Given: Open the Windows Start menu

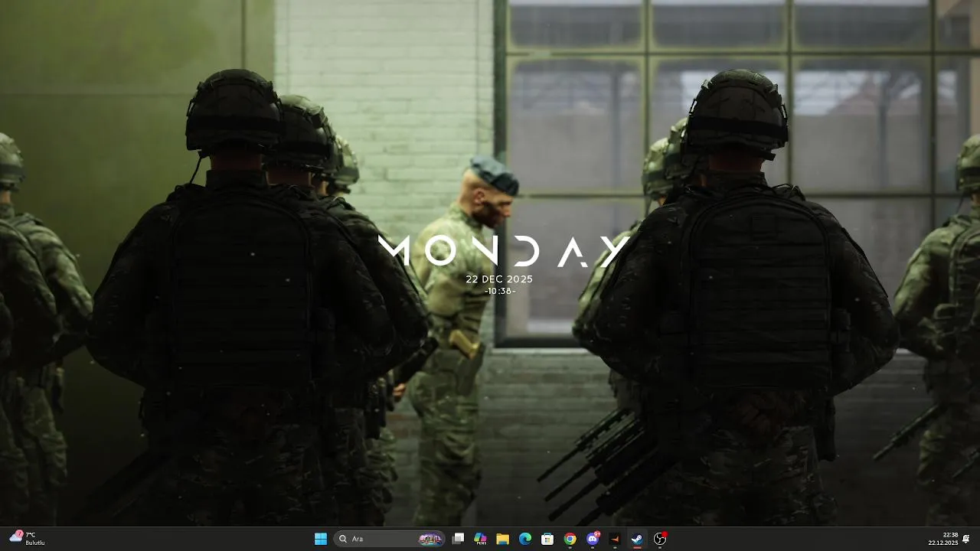Looking at the screenshot, I should (321, 539).
